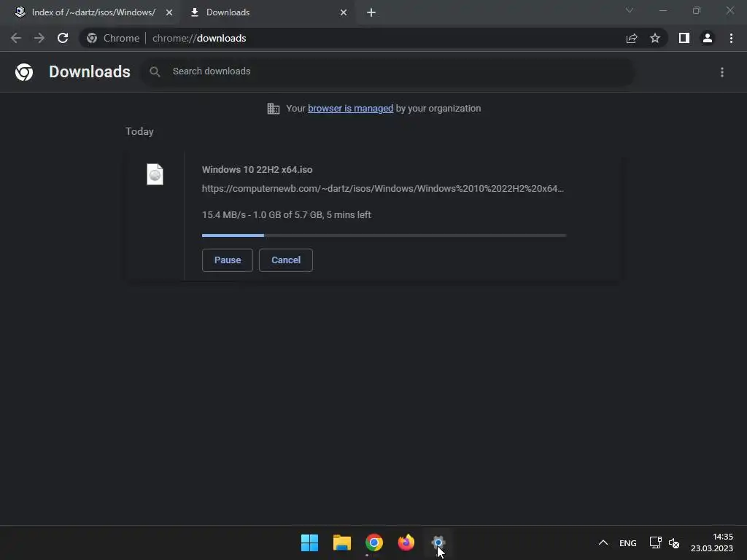Click the managed organization building icon
Image resolution: width=747 pixels, height=560 pixels.
pyautogui.click(x=273, y=109)
